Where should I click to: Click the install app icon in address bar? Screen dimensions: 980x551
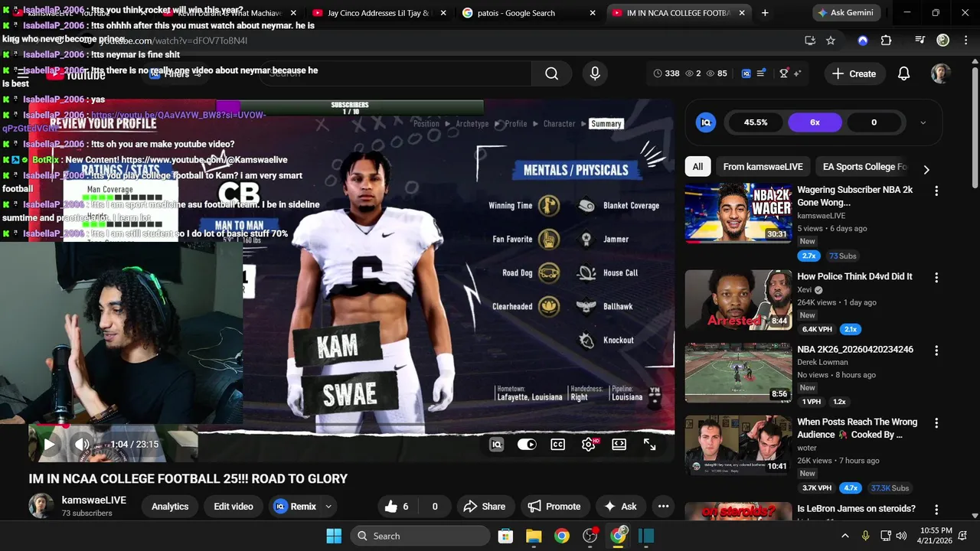click(810, 41)
